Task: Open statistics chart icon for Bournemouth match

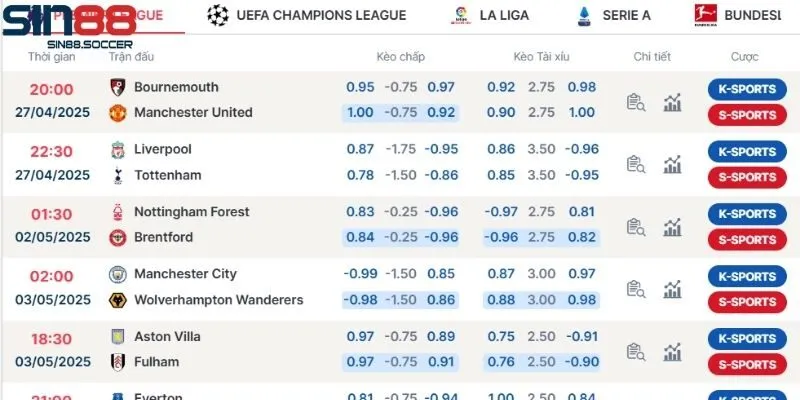Action: click(672, 101)
